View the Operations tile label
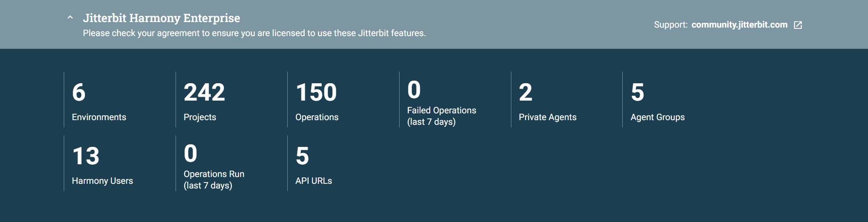Screen dimensions: 868x222 tap(317, 117)
